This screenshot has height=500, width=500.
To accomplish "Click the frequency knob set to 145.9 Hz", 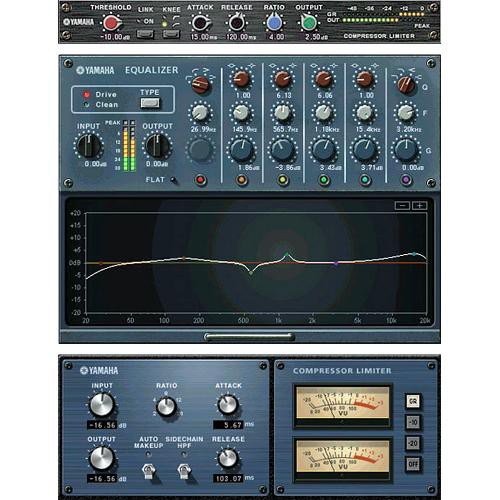I will pos(241,113).
